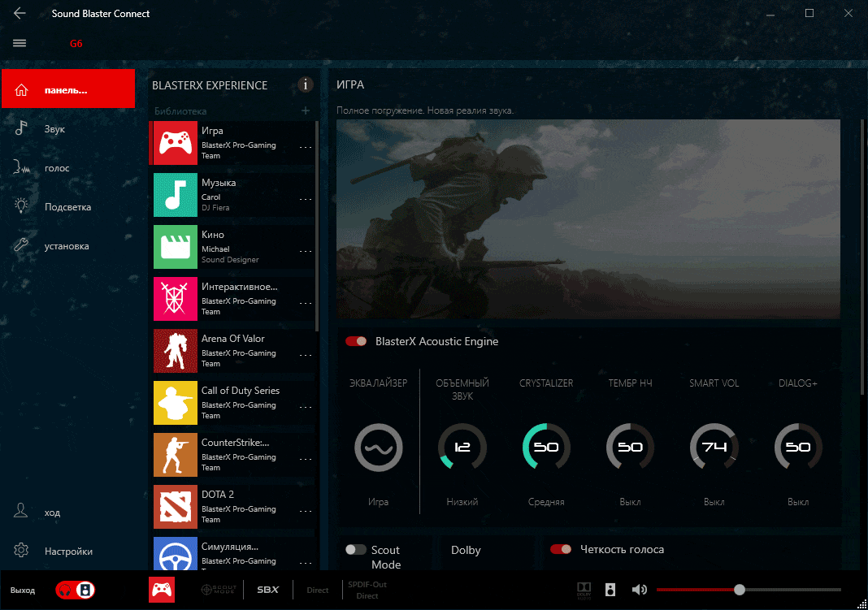Go to Подсветка in sidebar

coord(67,207)
